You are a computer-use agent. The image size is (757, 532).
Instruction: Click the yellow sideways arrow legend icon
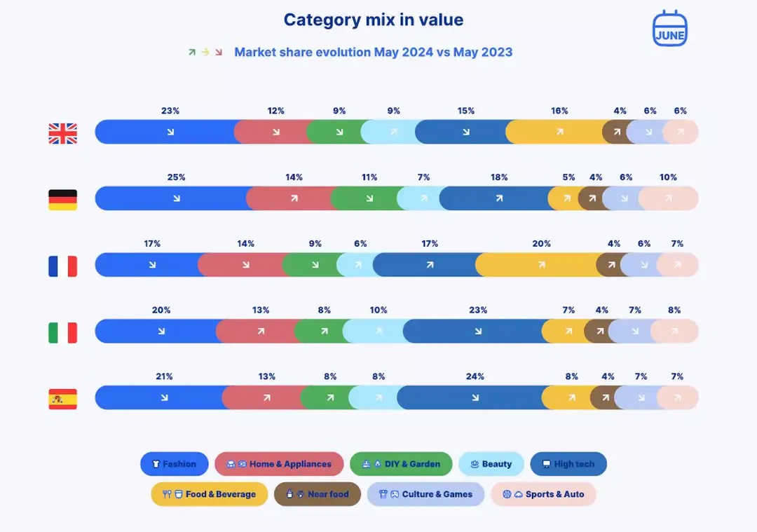pyautogui.click(x=205, y=52)
